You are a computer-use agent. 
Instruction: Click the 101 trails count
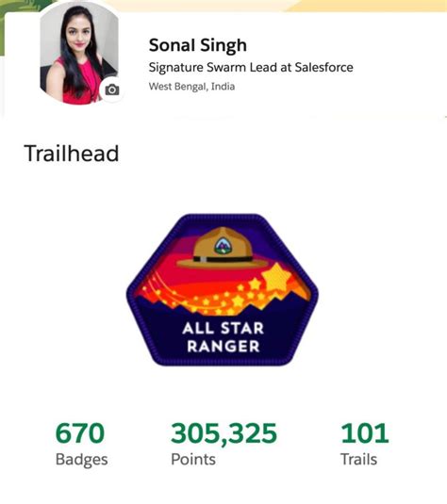(x=365, y=433)
